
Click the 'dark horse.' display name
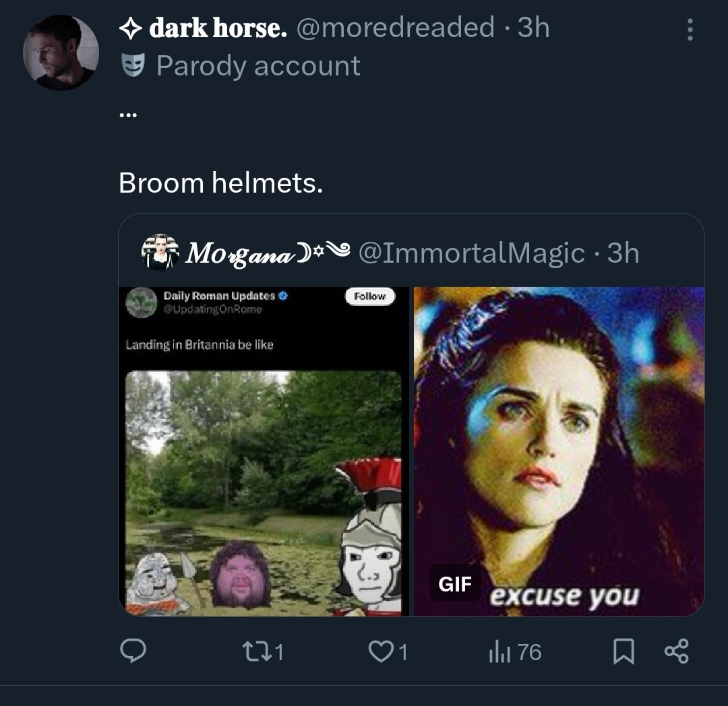click(x=218, y=28)
